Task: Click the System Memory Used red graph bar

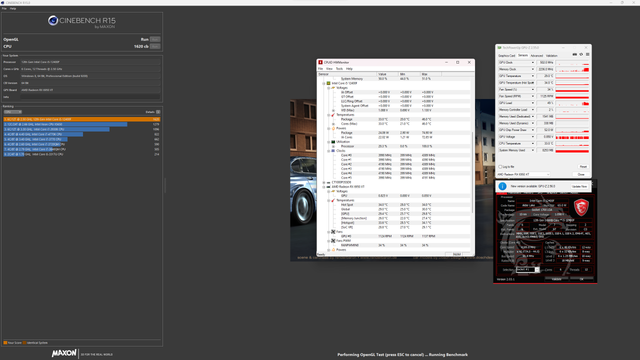Action: [572, 151]
